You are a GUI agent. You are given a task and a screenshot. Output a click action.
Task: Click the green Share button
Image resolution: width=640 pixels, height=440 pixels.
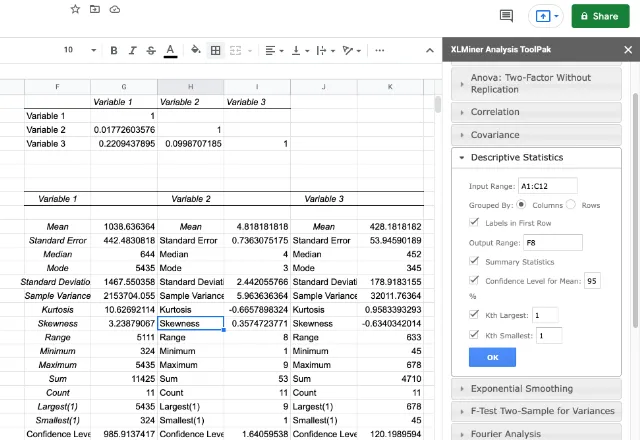click(x=600, y=16)
